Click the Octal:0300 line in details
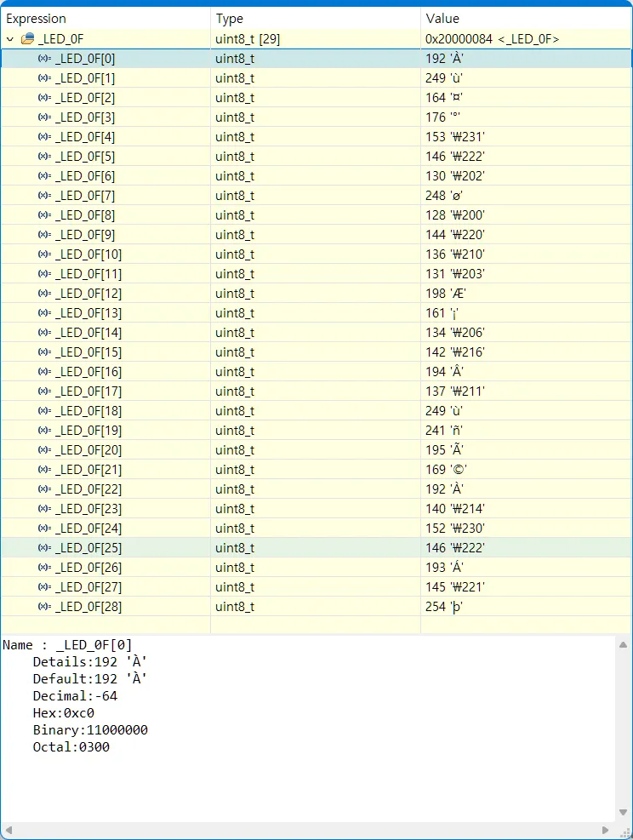The width and height of the screenshot is (633, 840). [x=71, y=747]
